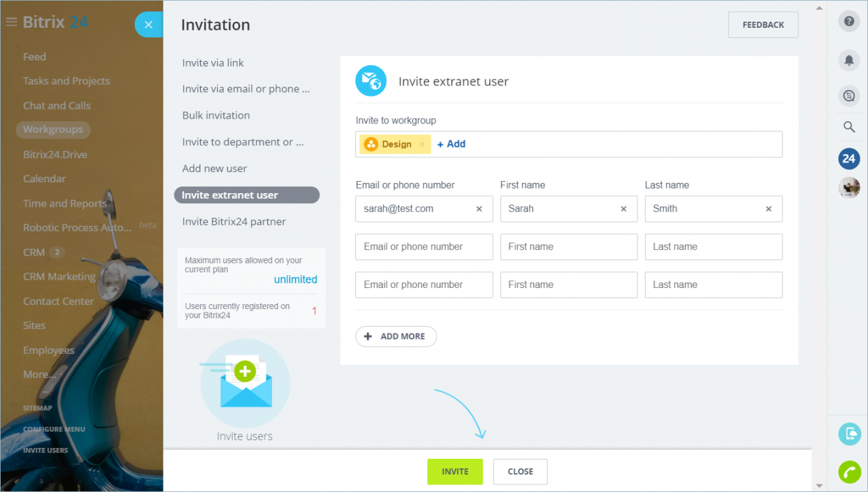
Task: Close the invitation slider with the blue X
Action: coord(149,25)
